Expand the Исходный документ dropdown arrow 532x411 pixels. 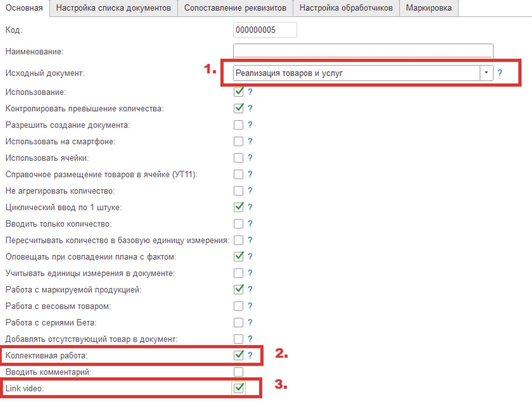tap(486, 73)
